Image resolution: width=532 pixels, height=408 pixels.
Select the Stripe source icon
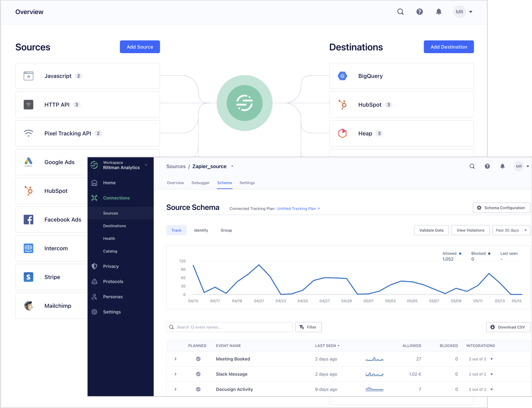point(28,277)
